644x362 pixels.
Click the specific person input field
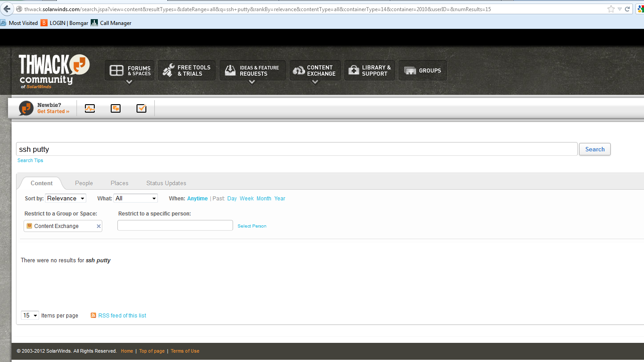[175, 225]
